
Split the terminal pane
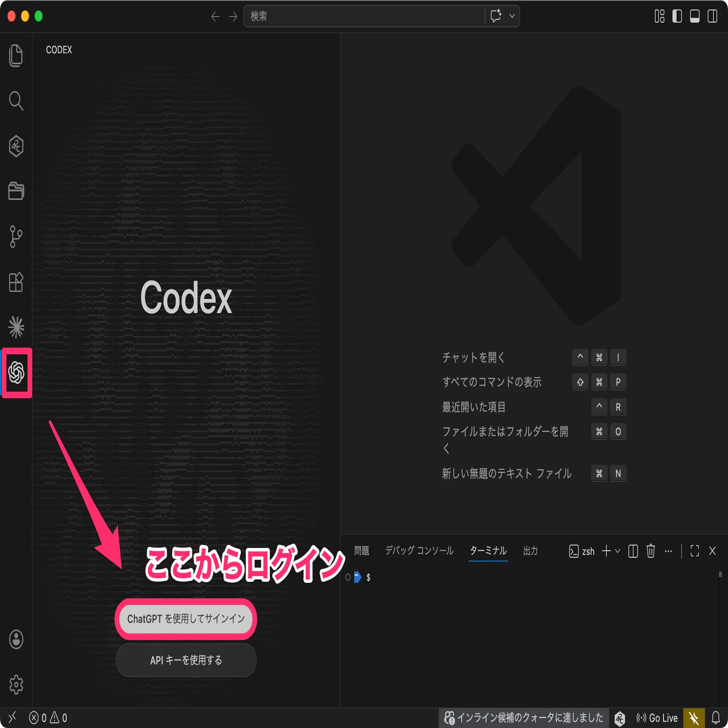(633, 551)
